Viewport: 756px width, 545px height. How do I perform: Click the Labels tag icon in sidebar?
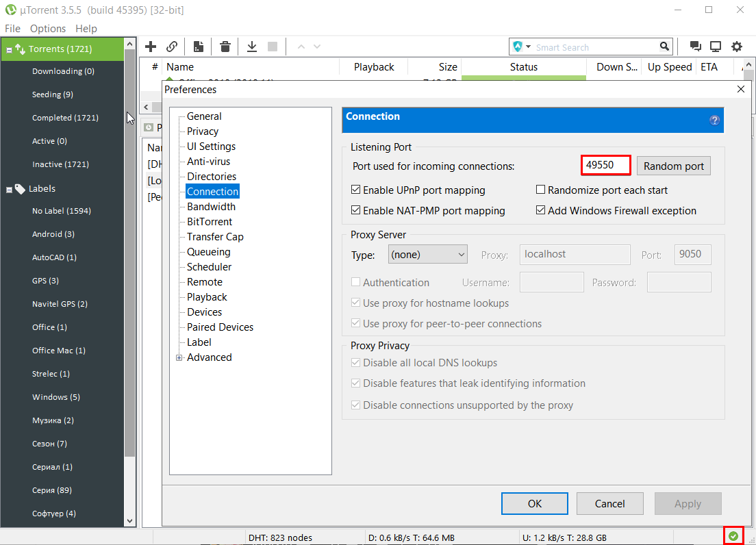[x=20, y=189]
